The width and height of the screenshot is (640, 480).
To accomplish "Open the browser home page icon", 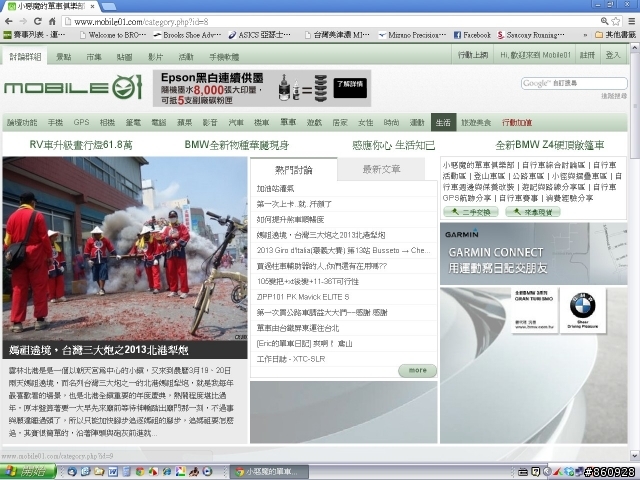I will 52,21.
